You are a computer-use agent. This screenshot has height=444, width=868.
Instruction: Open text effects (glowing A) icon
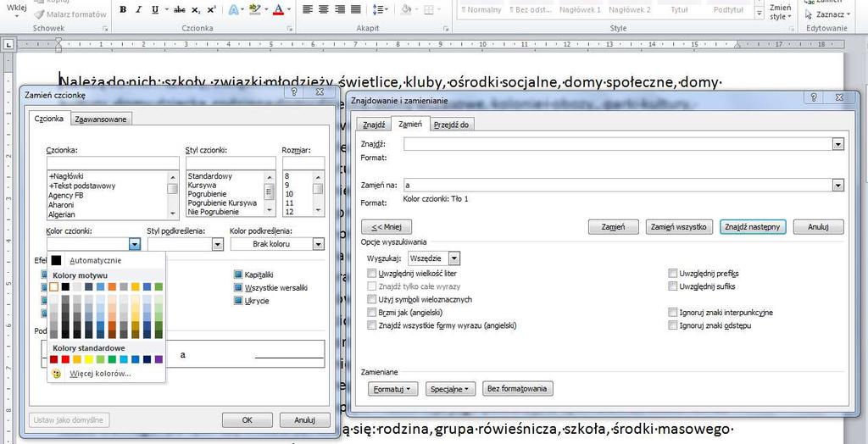pyautogui.click(x=233, y=9)
